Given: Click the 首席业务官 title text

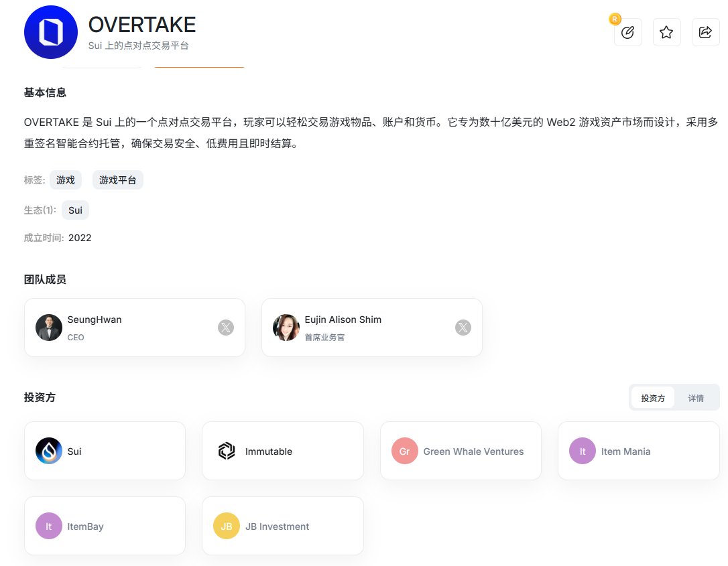Looking at the screenshot, I should point(324,338).
